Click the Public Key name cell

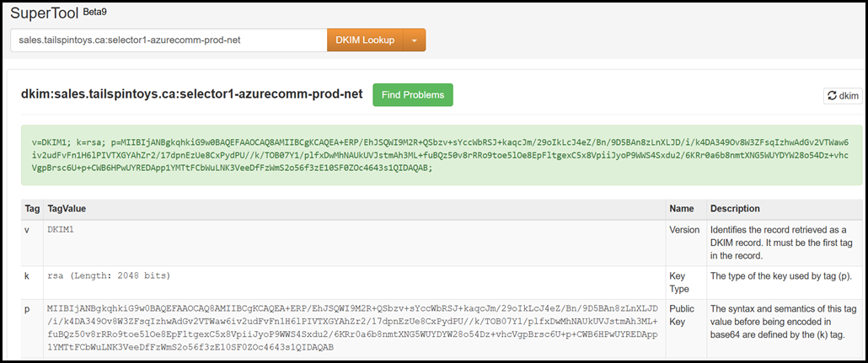(x=683, y=314)
